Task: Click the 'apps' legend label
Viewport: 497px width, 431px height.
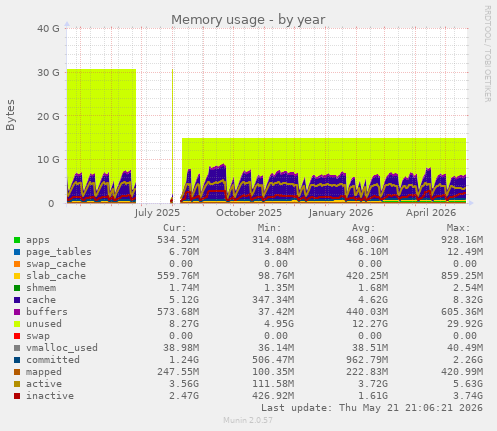Action: pos(38,240)
